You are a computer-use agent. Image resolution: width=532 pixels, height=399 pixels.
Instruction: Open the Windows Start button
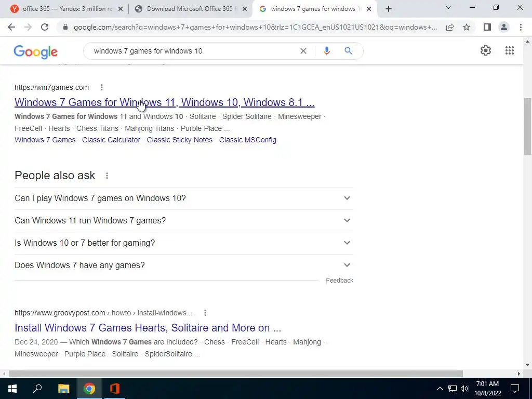click(12, 389)
